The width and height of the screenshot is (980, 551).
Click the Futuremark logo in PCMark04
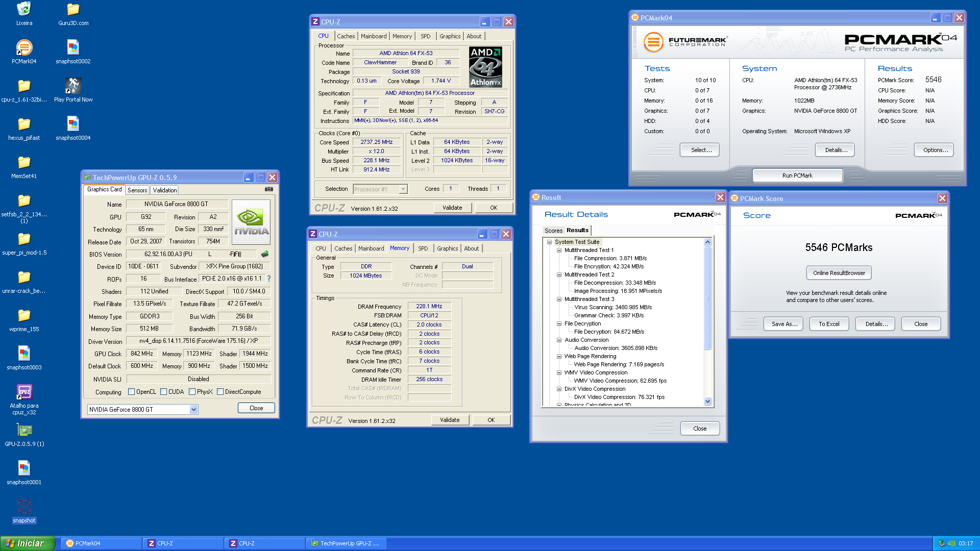[685, 42]
